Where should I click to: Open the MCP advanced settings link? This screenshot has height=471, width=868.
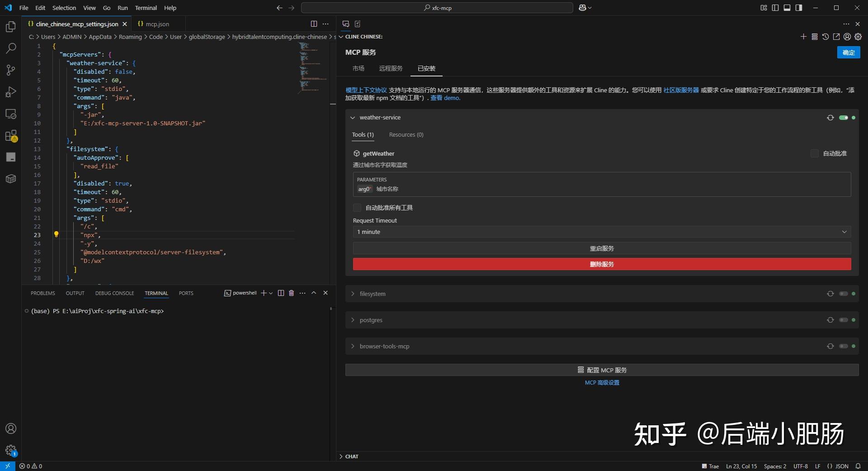point(602,382)
